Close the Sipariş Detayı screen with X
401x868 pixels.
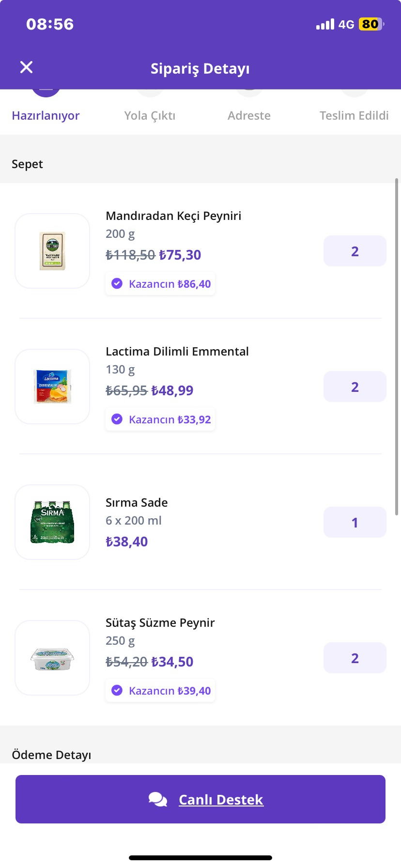27,67
